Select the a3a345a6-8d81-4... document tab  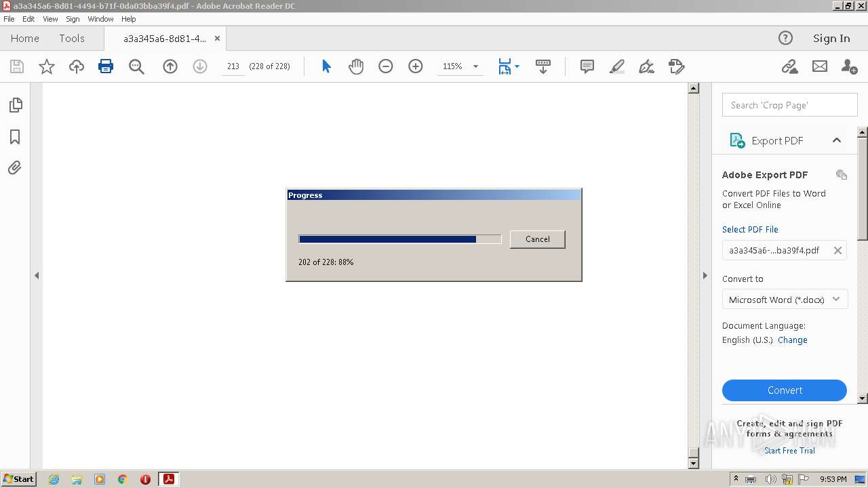pyautogui.click(x=165, y=39)
